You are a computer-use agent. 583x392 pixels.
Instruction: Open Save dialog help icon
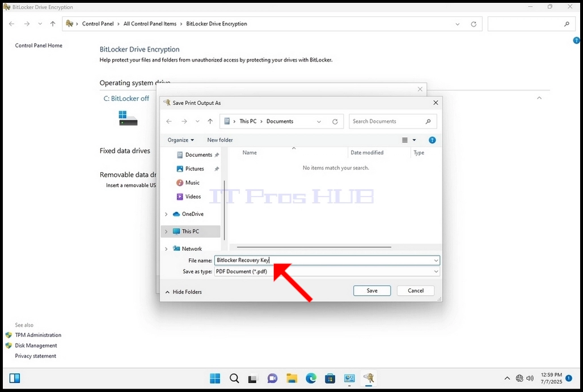pyautogui.click(x=432, y=140)
